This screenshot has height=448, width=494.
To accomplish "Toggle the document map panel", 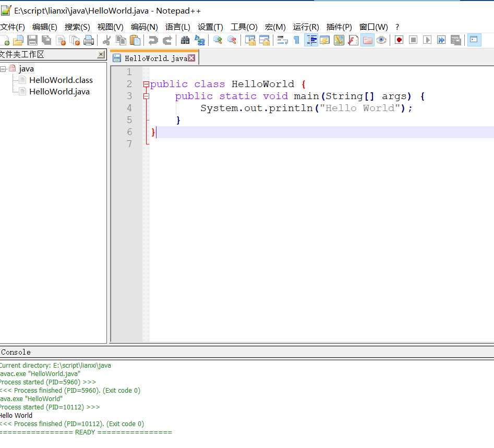I will coord(339,40).
